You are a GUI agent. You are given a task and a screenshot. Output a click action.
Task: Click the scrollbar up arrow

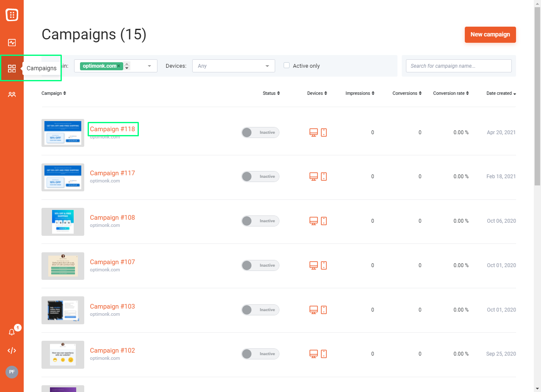pyautogui.click(x=537, y=3)
